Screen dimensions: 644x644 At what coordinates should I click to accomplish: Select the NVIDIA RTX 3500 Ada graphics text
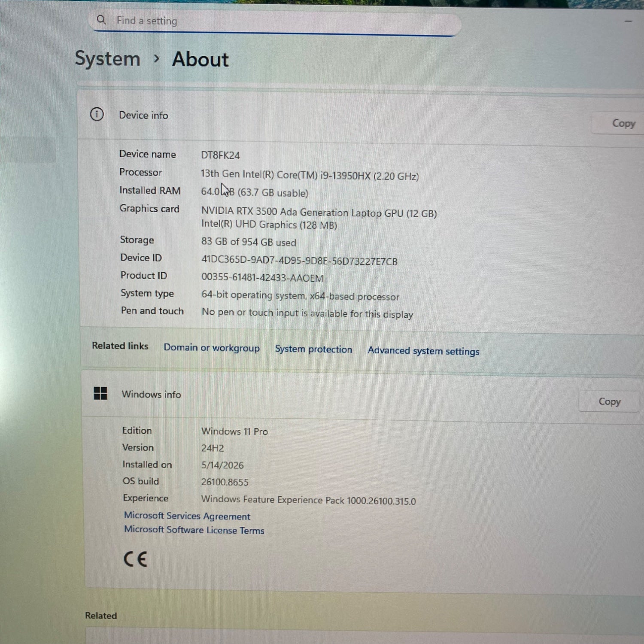click(319, 212)
